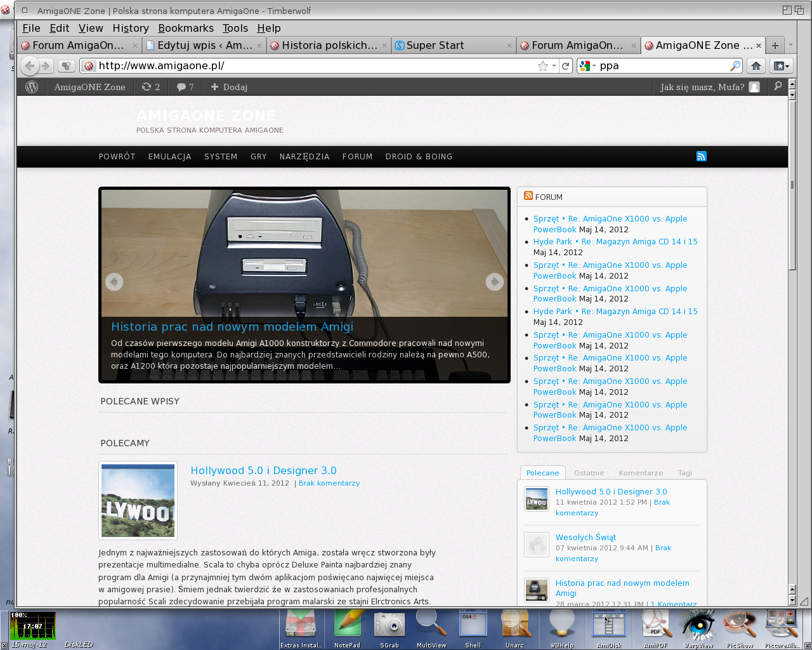This screenshot has width=812, height=650.
Task: Open the DROID & BOING navigation item
Action: coord(419,157)
